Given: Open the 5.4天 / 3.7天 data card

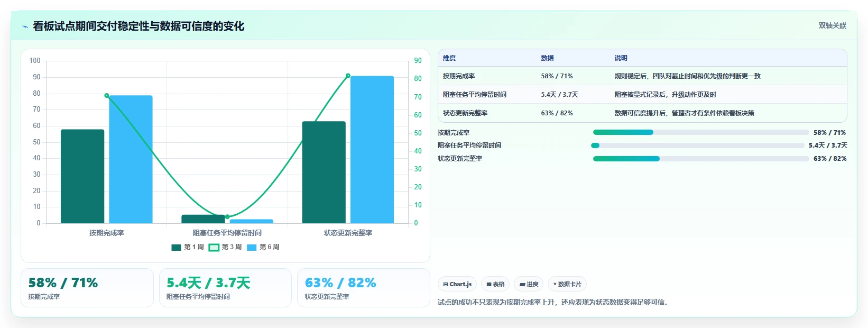Looking at the screenshot, I should [x=225, y=288].
